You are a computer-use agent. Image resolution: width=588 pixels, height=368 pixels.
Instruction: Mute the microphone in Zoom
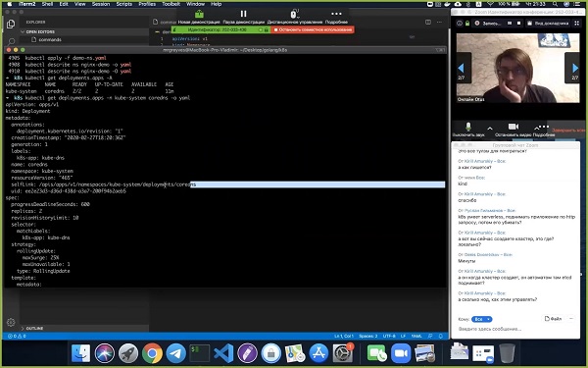tap(468, 127)
